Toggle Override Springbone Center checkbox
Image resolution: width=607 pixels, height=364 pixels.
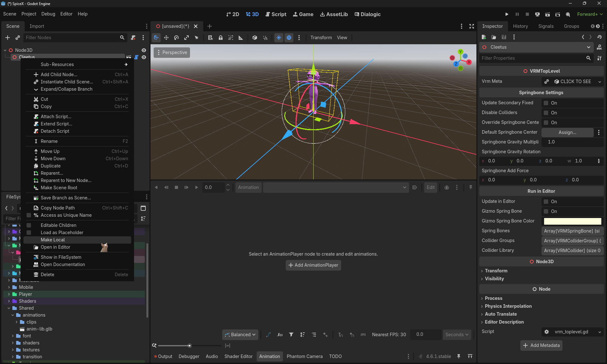[546, 123]
